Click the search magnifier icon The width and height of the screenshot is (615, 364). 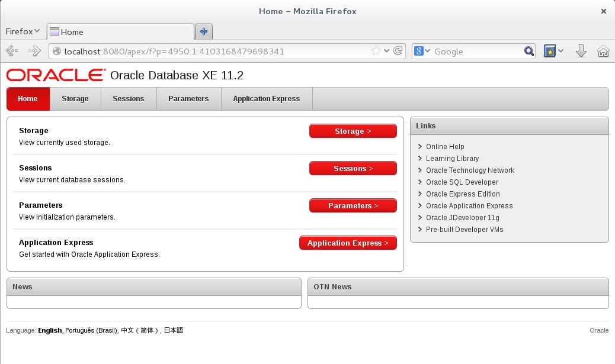pyautogui.click(x=529, y=51)
